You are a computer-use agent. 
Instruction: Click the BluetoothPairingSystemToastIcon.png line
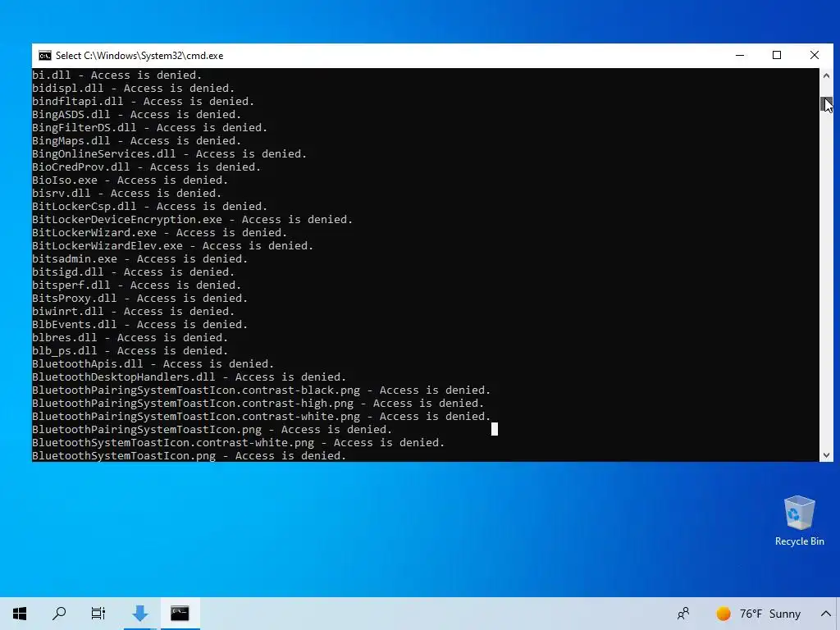212,430
